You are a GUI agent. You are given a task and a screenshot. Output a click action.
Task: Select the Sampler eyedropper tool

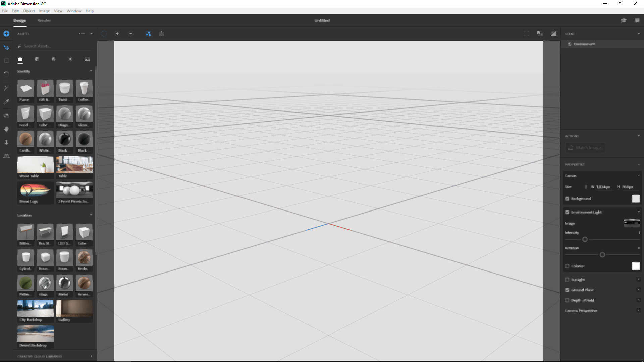[6, 102]
